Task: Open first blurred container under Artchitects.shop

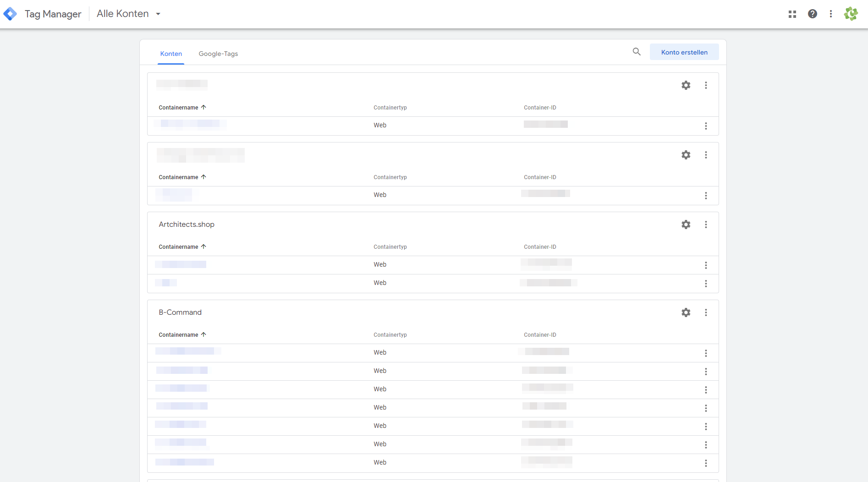Action: 181,264
